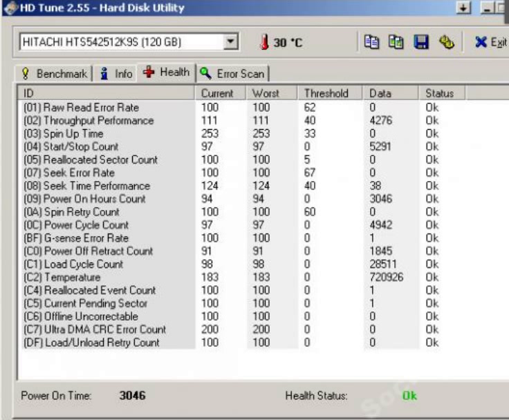Select the (DF) Load/Unload Retry Count row
The height and width of the screenshot is (420, 509).
[x=263, y=343]
